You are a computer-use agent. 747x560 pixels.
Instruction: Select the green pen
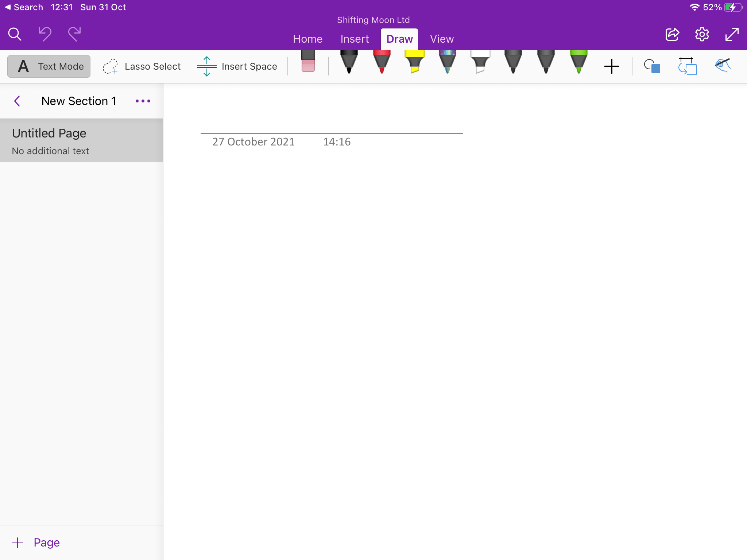pyautogui.click(x=579, y=62)
